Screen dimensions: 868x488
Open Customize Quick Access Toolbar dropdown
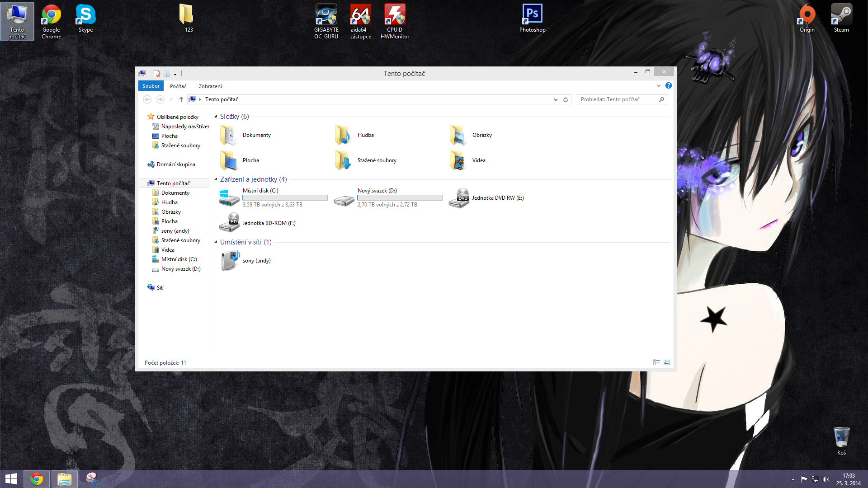pyautogui.click(x=175, y=74)
